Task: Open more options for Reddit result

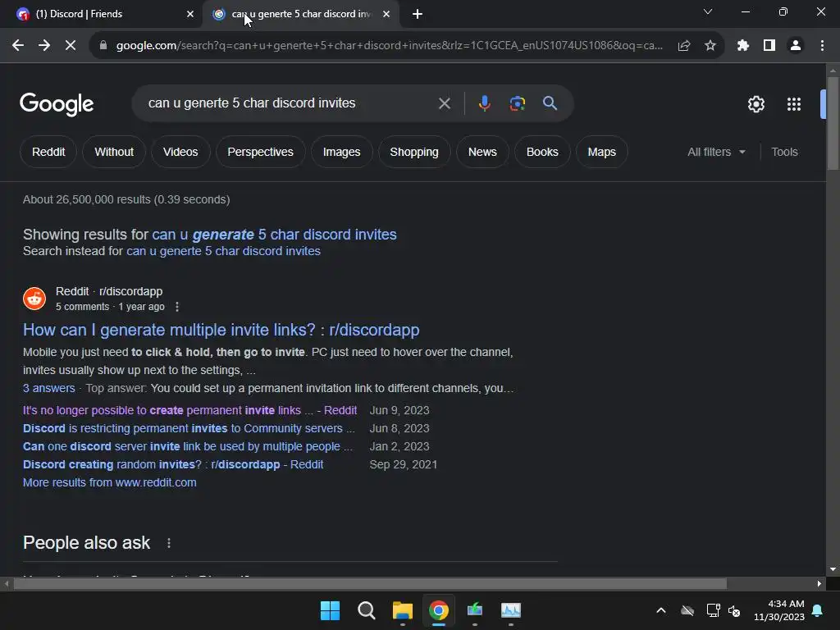Action: point(177,307)
